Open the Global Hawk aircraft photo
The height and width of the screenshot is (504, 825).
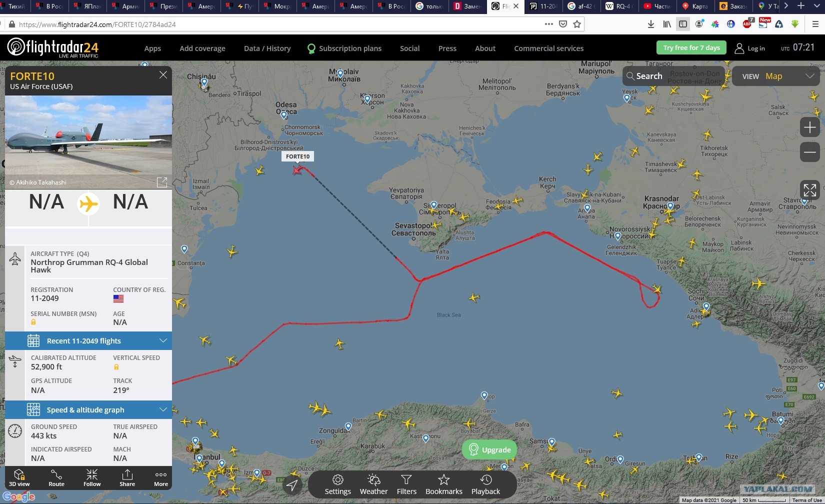(88, 142)
